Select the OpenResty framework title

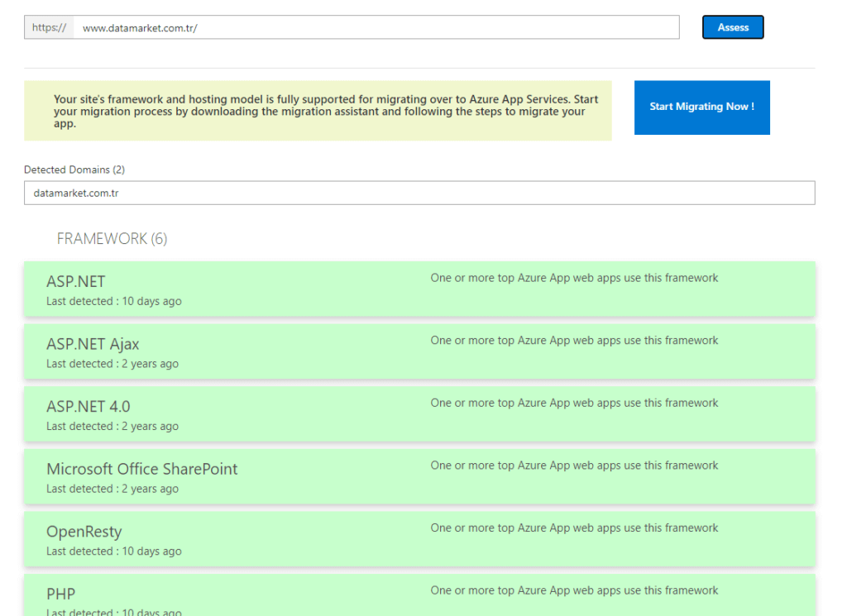click(x=84, y=532)
